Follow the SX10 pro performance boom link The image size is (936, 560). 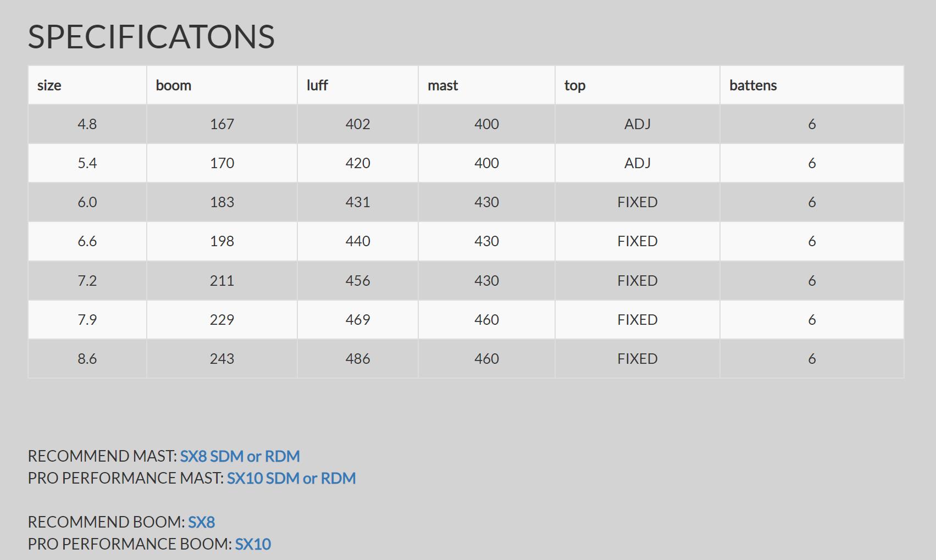(x=253, y=544)
